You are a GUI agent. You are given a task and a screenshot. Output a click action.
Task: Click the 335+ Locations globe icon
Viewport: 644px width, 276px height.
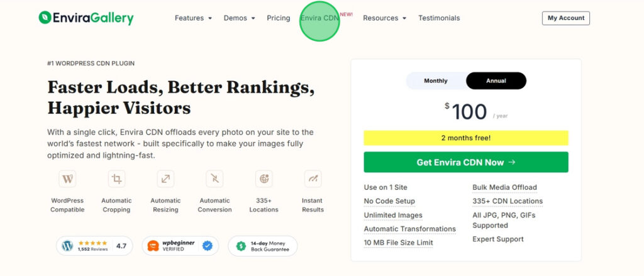pyautogui.click(x=264, y=179)
